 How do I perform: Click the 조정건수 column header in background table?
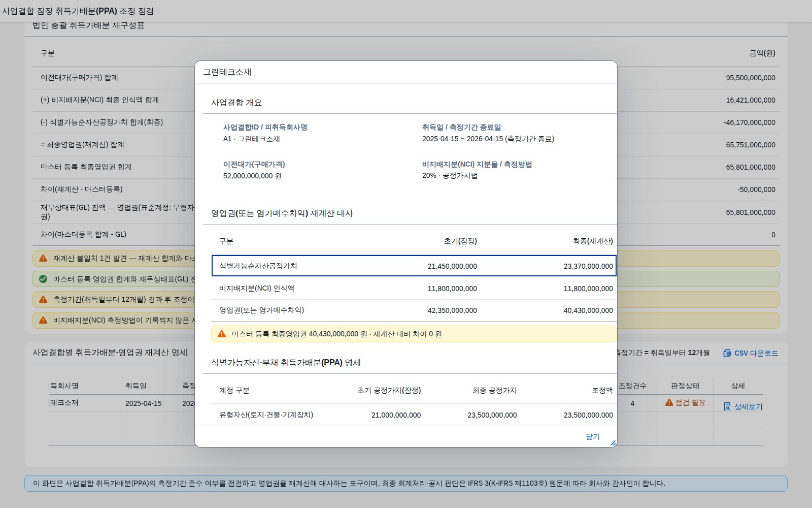pos(632,386)
